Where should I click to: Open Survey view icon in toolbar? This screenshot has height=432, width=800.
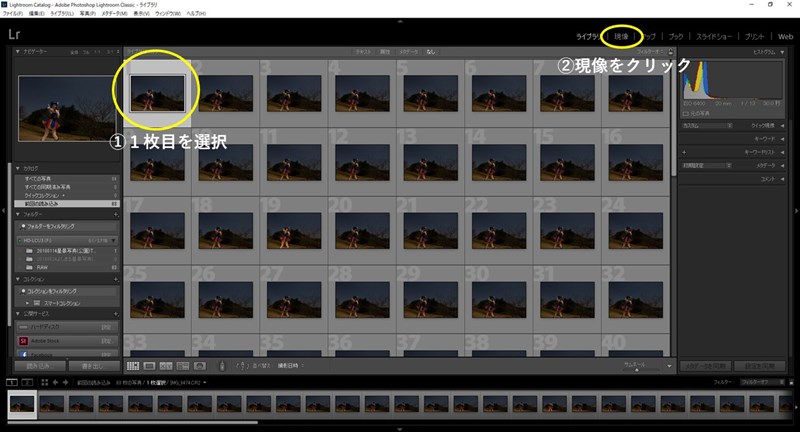[183, 366]
